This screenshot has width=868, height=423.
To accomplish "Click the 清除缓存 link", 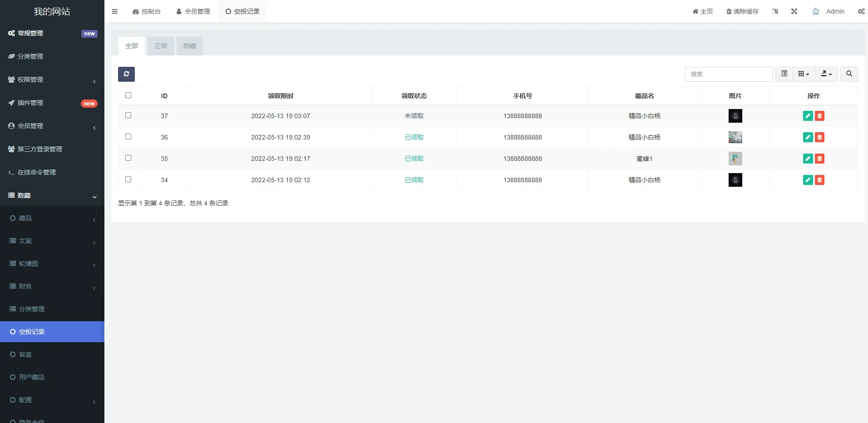I will (742, 11).
